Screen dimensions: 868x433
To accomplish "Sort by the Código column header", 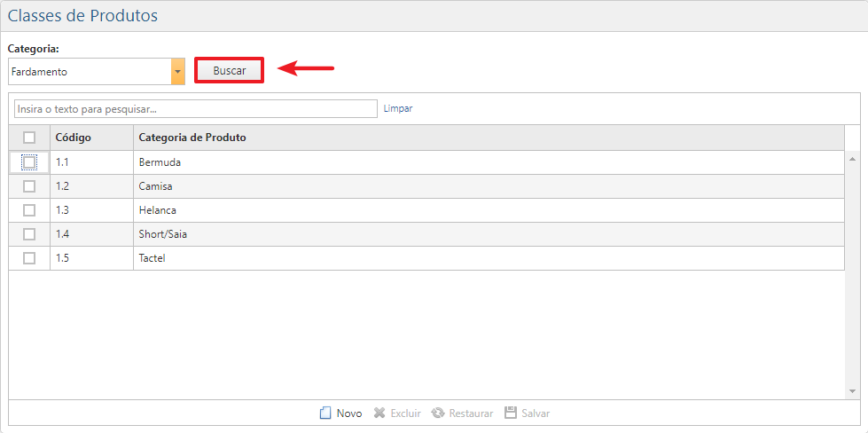I will [x=92, y=138].
